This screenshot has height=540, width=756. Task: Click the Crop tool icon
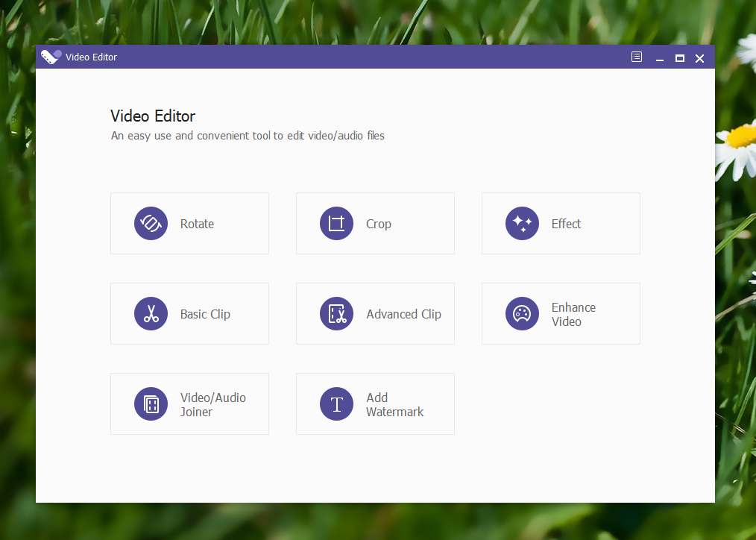click(336, 223)
